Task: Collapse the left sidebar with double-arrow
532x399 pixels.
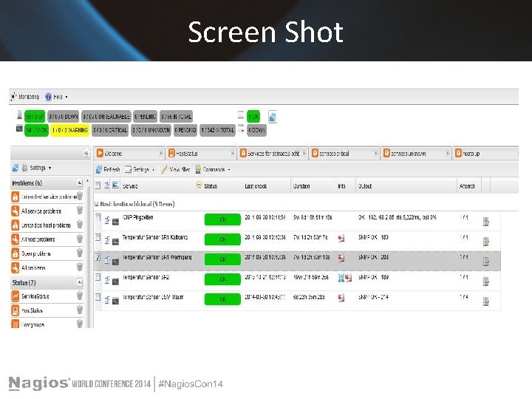Action: point(86,154)
